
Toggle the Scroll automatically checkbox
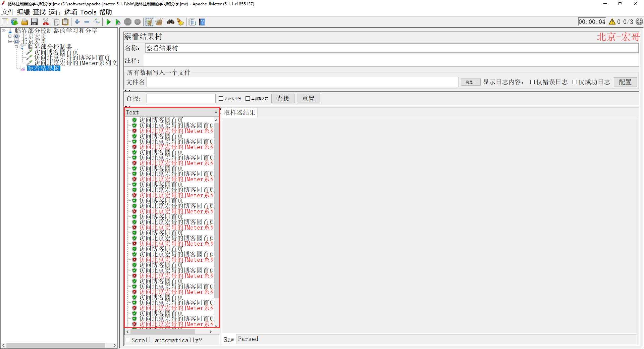coord(128,340)
